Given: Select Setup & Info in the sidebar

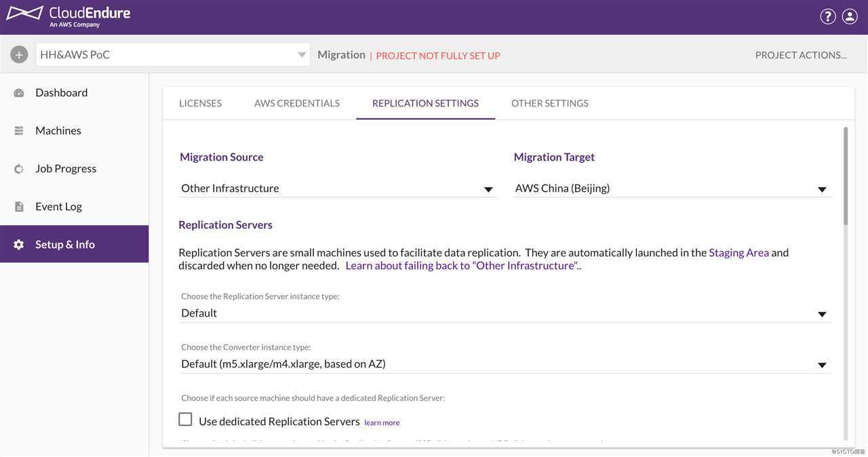Looking at the screenshot, I should point(75,244).
